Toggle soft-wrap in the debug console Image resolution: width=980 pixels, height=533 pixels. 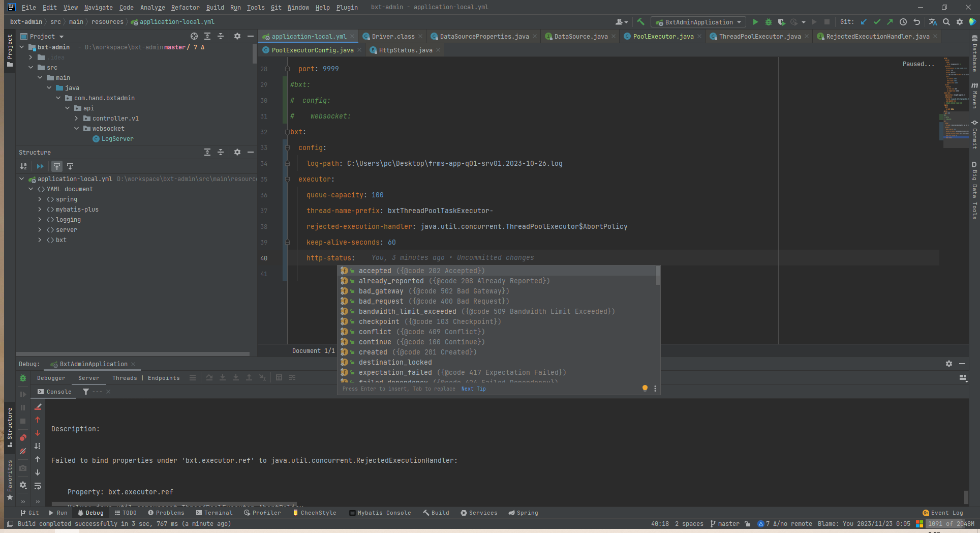click(x=38, y=486)
